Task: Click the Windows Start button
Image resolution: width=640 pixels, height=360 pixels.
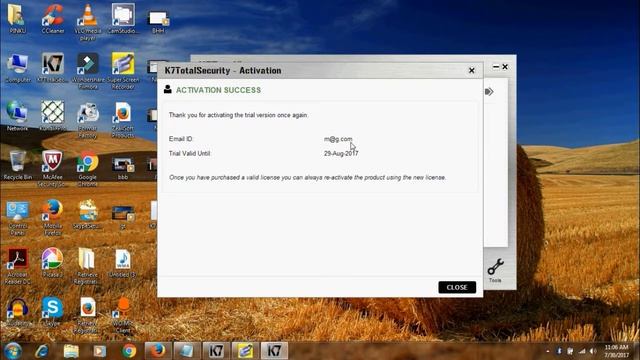Action: pyautogui.click(x=13, y=351)
